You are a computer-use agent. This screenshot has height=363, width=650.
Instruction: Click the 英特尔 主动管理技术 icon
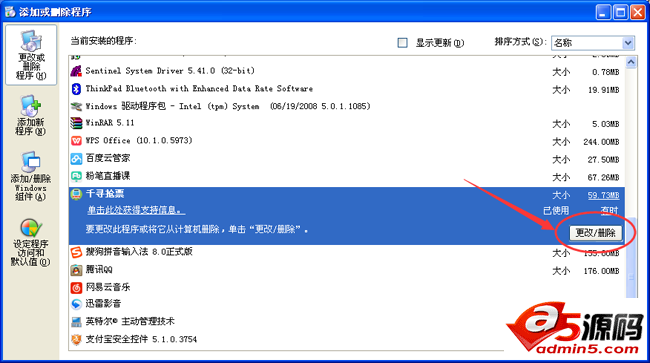(x=76, y=322)
